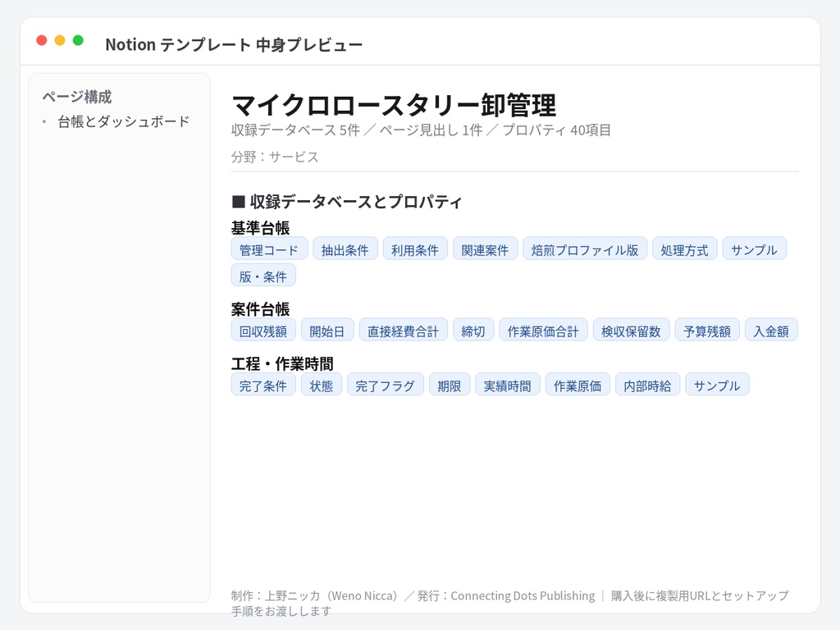The width and height of the screenshot is (840, 630).
Task: Select the 管理コード property tag
Action: [269, 249]
